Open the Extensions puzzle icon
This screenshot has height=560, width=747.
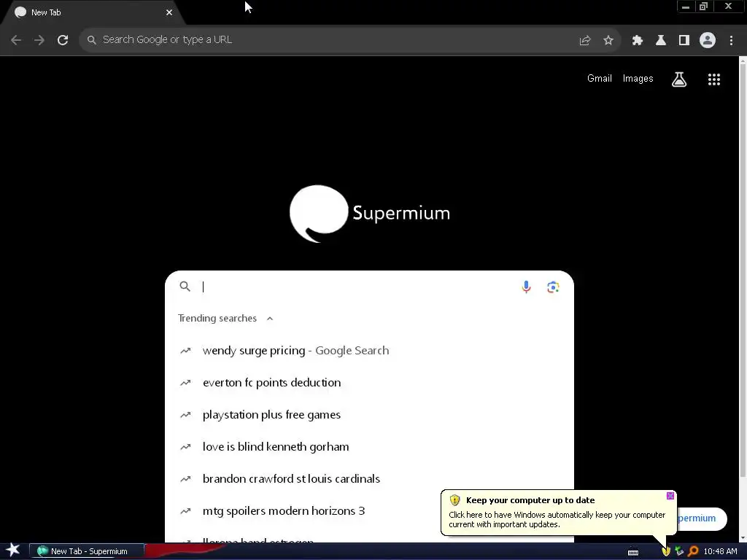[x=637, y=41]
